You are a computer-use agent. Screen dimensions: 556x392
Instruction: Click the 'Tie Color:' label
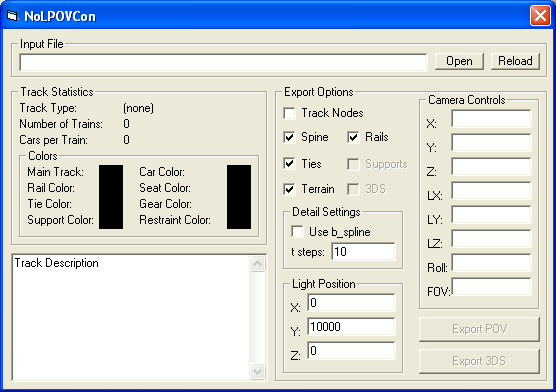pyautogui.click(x=50, y=204)
